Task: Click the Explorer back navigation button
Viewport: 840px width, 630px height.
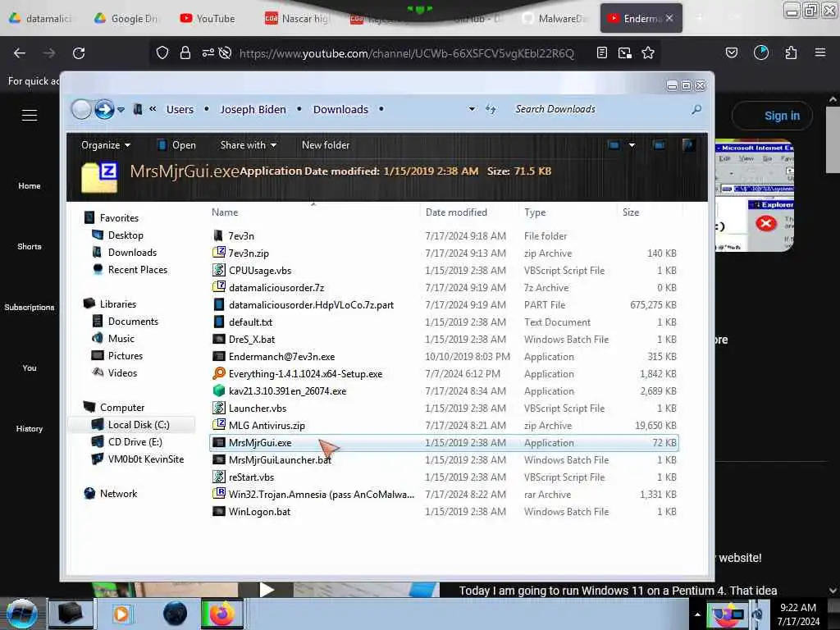Action: [x=81, y=109]
